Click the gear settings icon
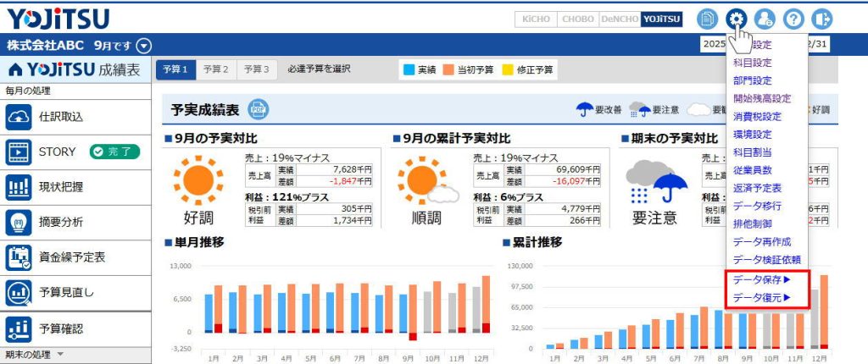868x364 pixels. (737, 19)
